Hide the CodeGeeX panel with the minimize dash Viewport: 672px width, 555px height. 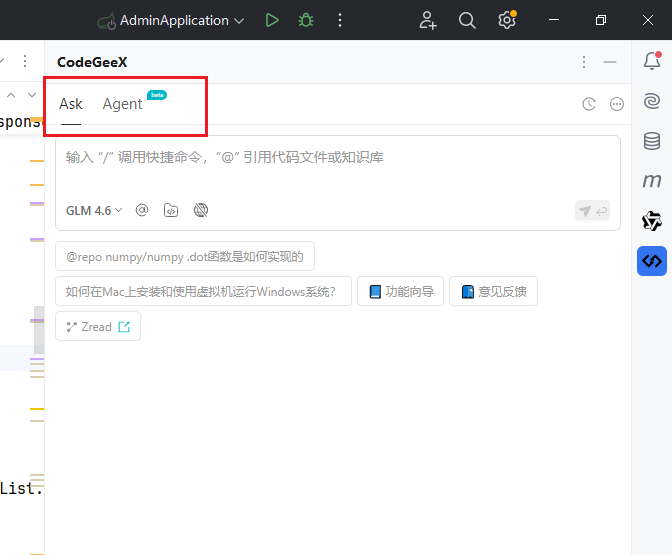pyautogui.click(x=609, y=62)
